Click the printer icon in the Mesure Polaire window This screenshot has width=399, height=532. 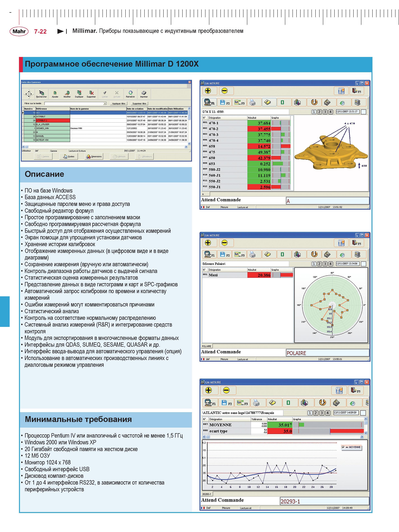[x=253, y=254]
